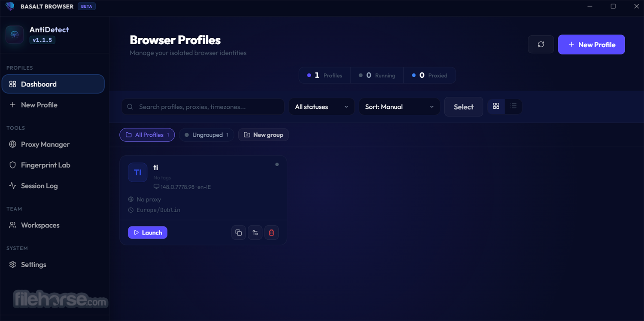
Task: Select the All Profiles group tab
Action: tap(147, 135)
